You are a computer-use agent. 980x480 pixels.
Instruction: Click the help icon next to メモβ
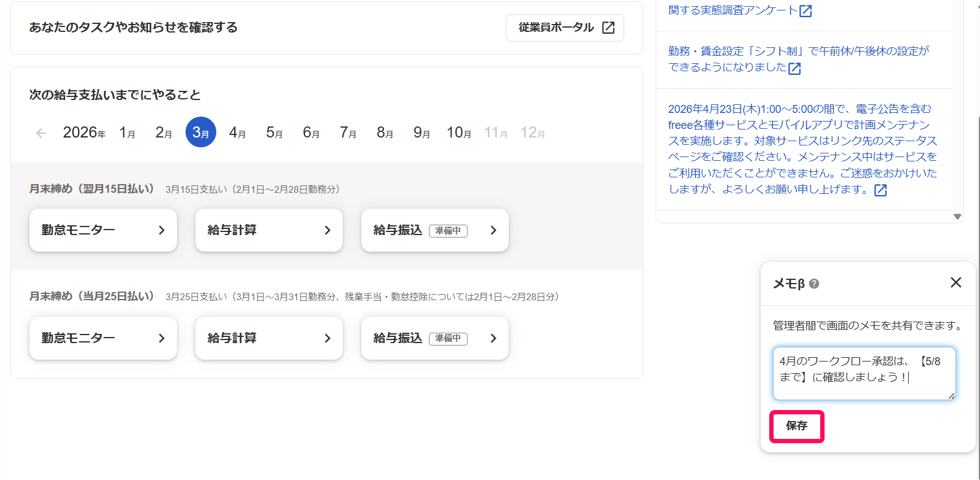[x=814, y=284]
